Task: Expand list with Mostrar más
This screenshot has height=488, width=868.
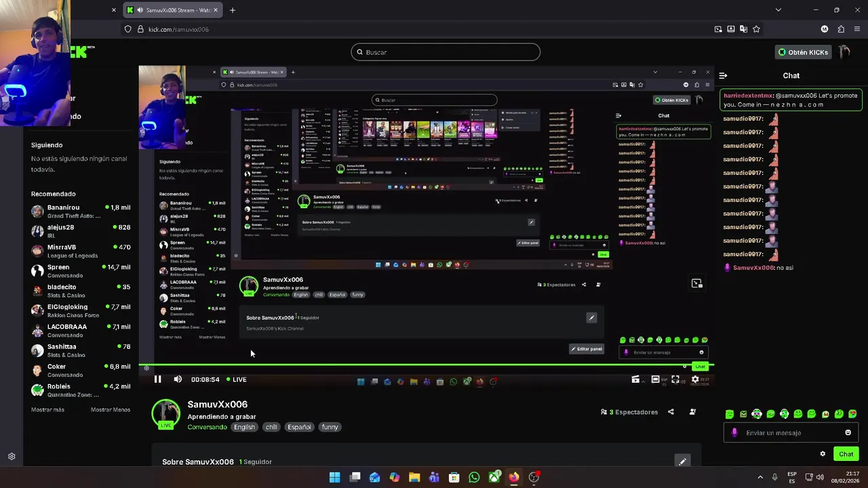Action: [x=47, y=409]
